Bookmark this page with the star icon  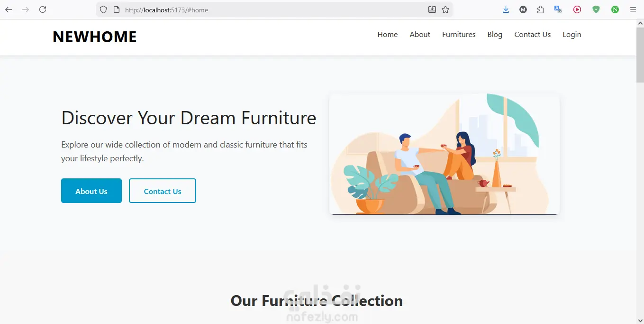click(445, 9)
